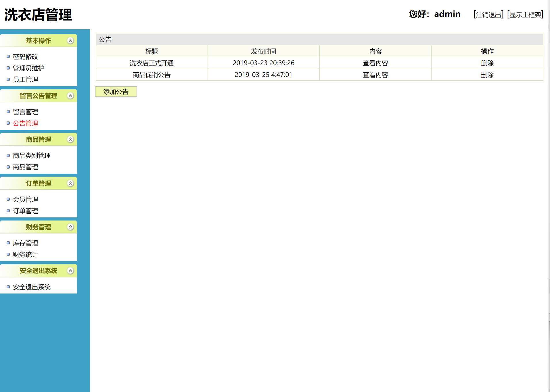Open the 留言管理 sidebar item
Screen dimensions: 550x392
point(25,112)
